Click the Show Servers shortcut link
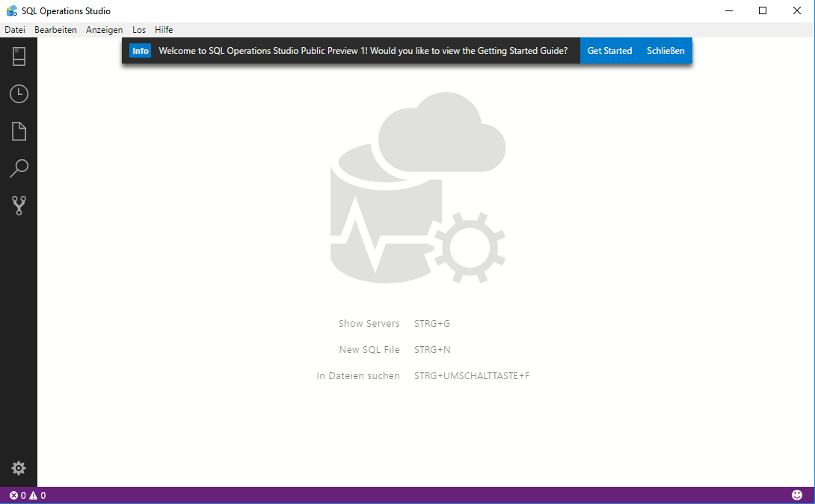The height and width of the screenshot is (504, 815). point(369,323)
